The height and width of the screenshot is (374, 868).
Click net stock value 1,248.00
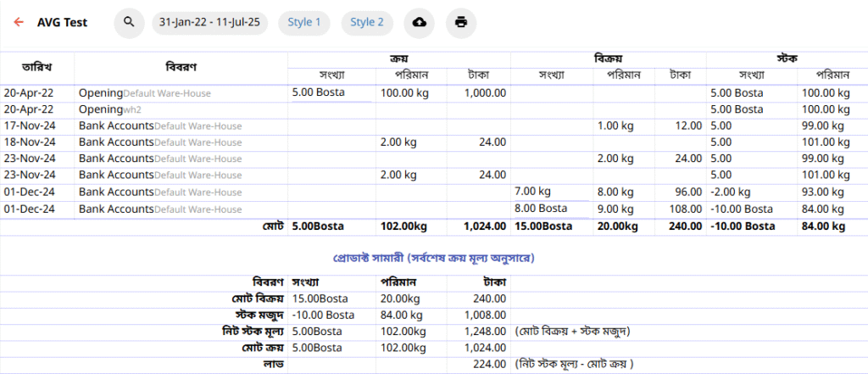tap(485, 332)
